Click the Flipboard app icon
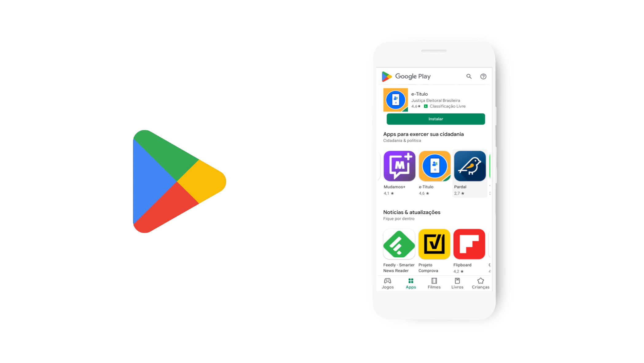Screen dimensions: 644x363 [x=468, y=244]
